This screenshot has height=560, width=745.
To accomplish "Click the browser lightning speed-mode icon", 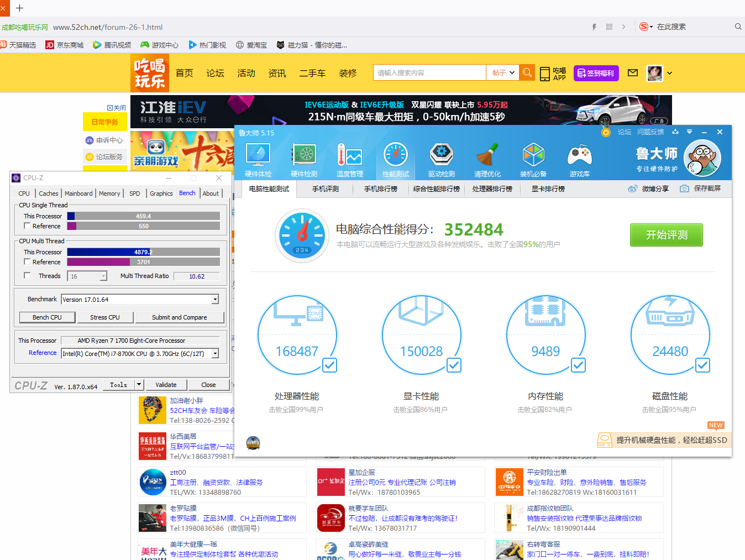I will [x=594, y=27].
